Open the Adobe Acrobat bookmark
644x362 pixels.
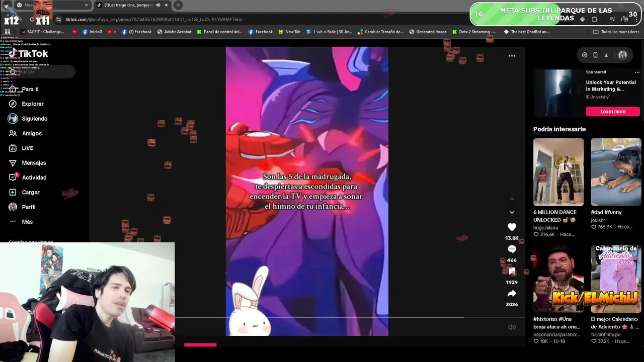[175, 32]
